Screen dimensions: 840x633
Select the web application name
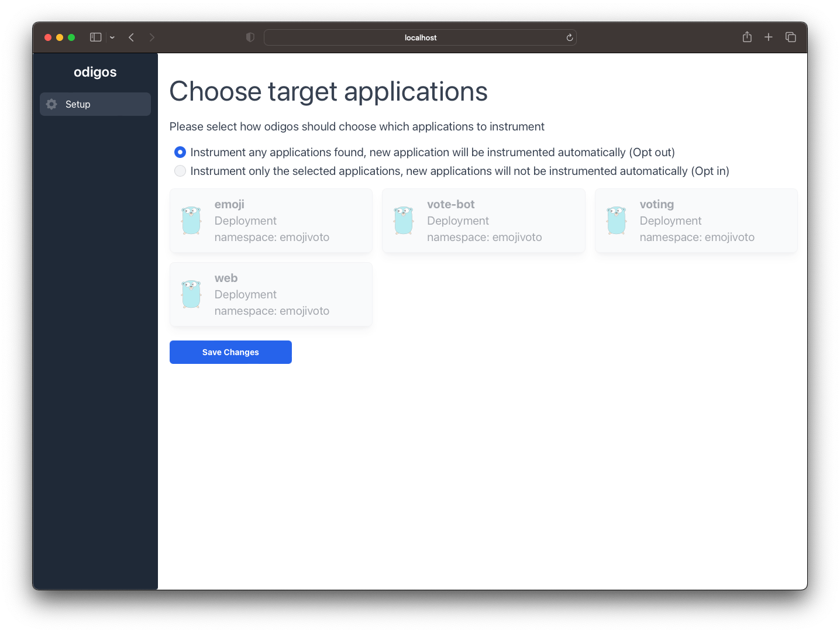226,278
